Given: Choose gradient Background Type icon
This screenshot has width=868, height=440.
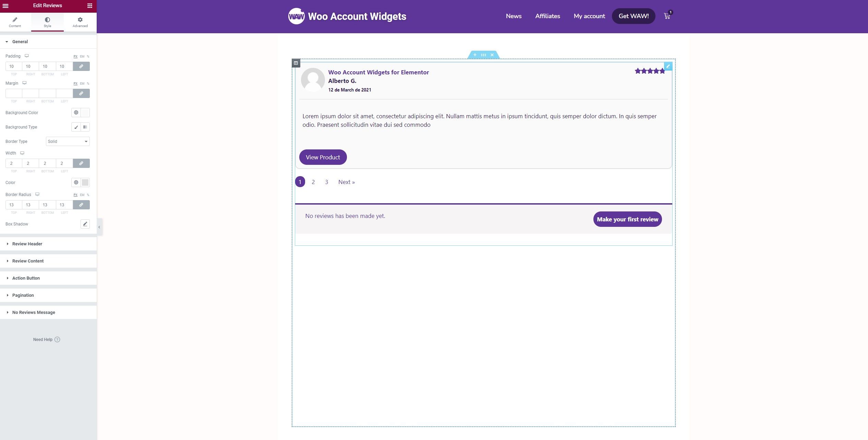Looking at the screenshot, I should (85, 127).
